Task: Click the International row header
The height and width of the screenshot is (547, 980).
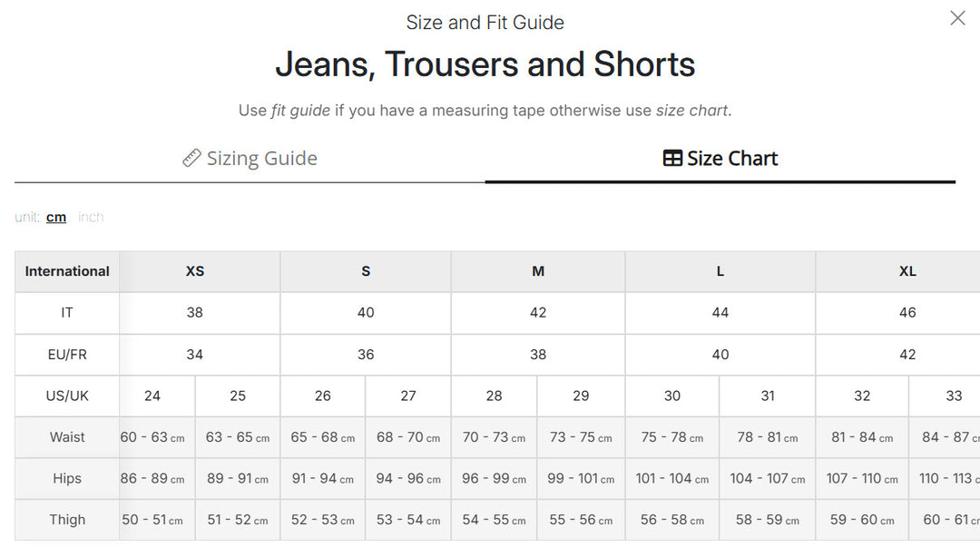Action: pyautogui.click(x=67, y=271)
